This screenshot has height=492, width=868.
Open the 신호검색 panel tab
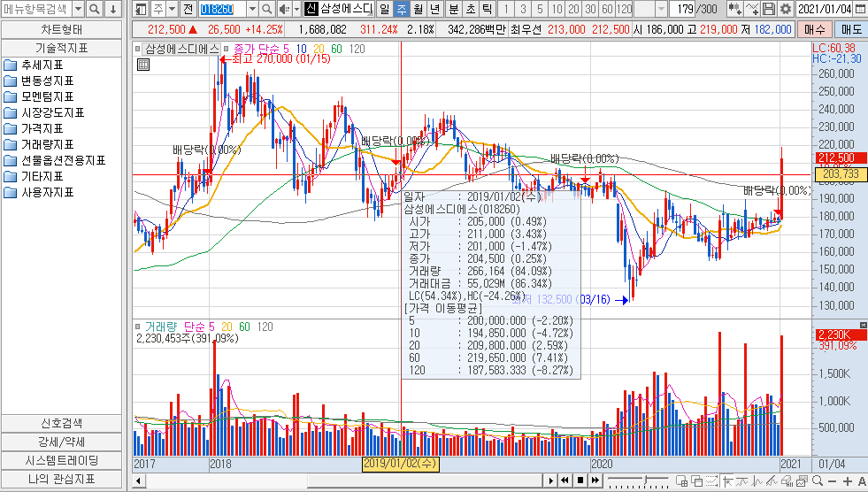point(61,423)
